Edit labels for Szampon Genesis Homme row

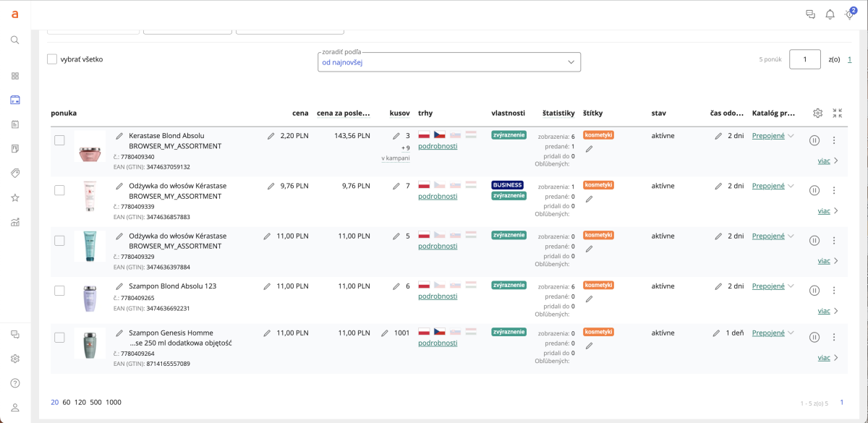click(x=589, y=346)
